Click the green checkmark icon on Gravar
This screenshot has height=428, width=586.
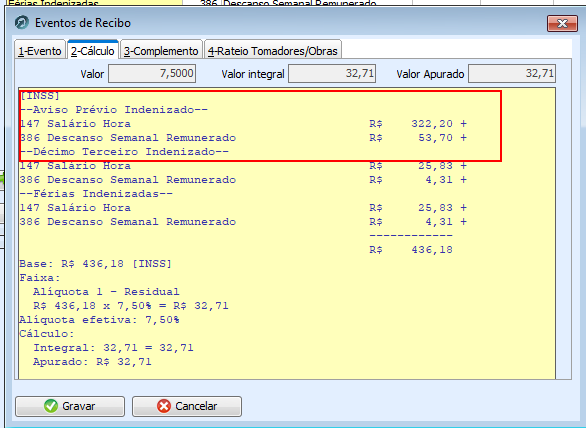coord(50,406)
